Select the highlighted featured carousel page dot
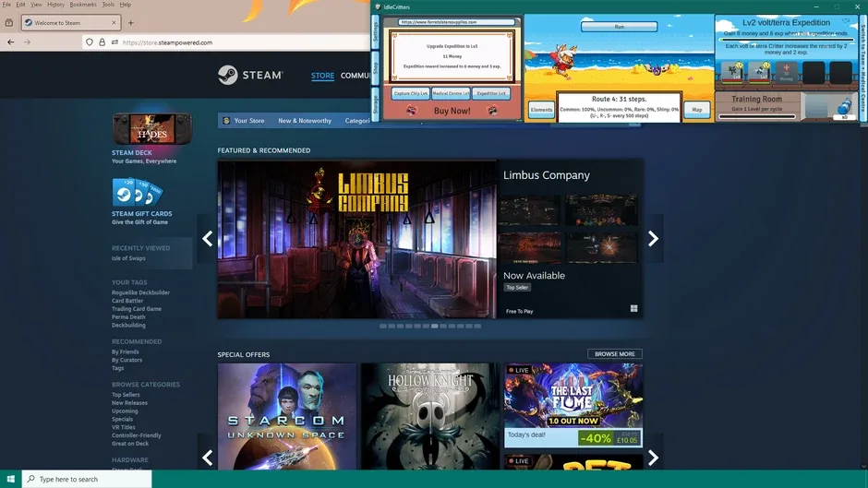This screenshot has width=868, height=488. click(x=435, y=326)
